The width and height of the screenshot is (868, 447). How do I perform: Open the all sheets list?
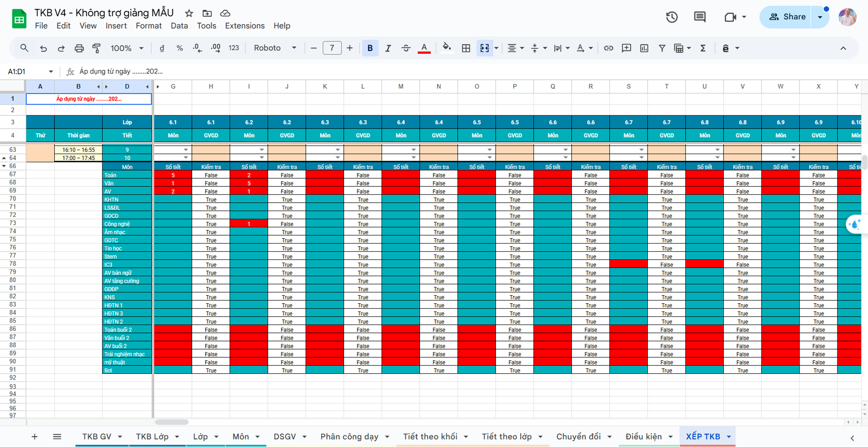(x=57, y=437)
